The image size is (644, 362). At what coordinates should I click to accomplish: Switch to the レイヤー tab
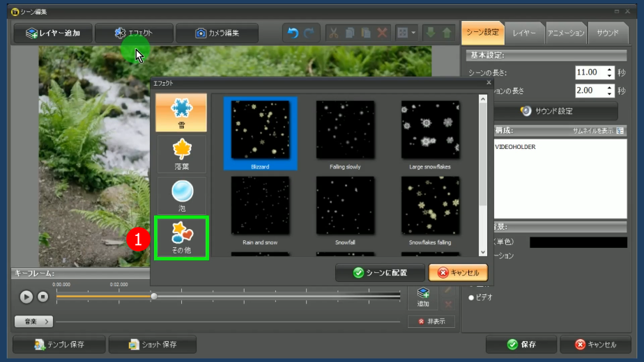click(x=524, y=33)
